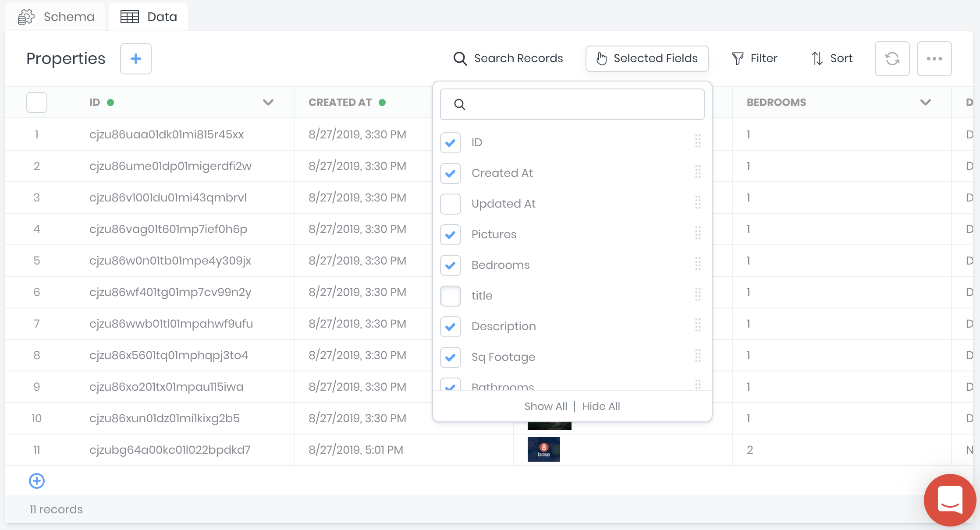
Task: Select the Data tab
Action: click(149, 17)
